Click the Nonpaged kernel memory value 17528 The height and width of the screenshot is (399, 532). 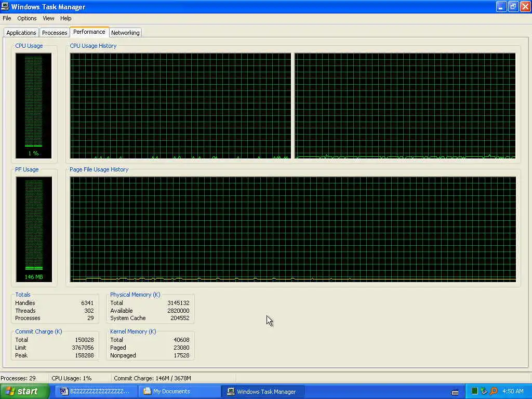pos(181,355)
